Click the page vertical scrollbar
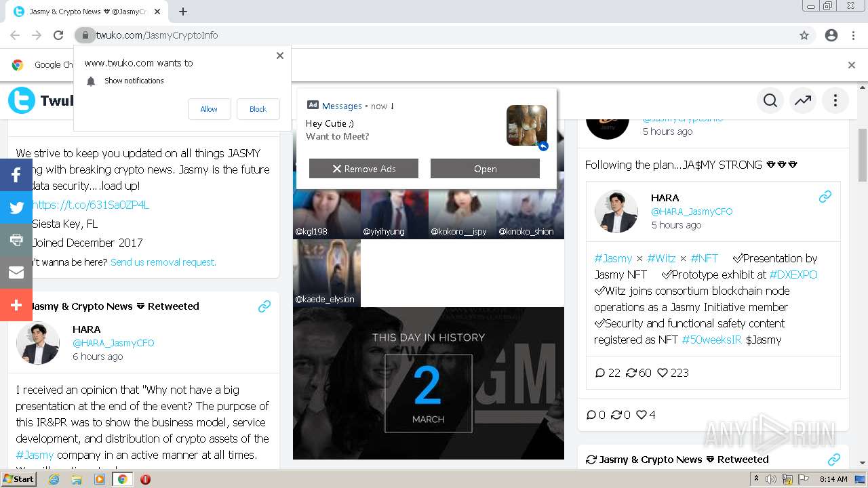 (x=863, y=155)
